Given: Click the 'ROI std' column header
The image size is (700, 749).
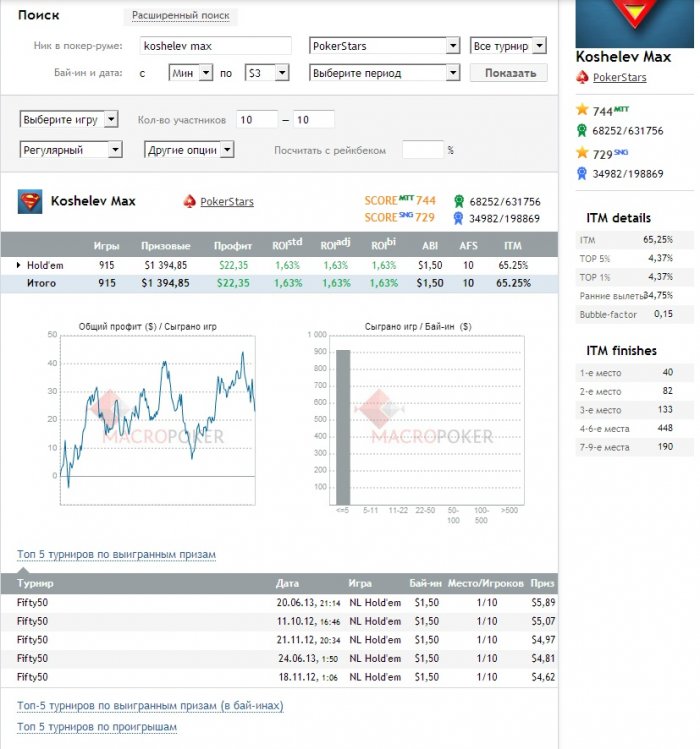Looking at the screenshot, I should pyautogui.click(x=287, y=244).
